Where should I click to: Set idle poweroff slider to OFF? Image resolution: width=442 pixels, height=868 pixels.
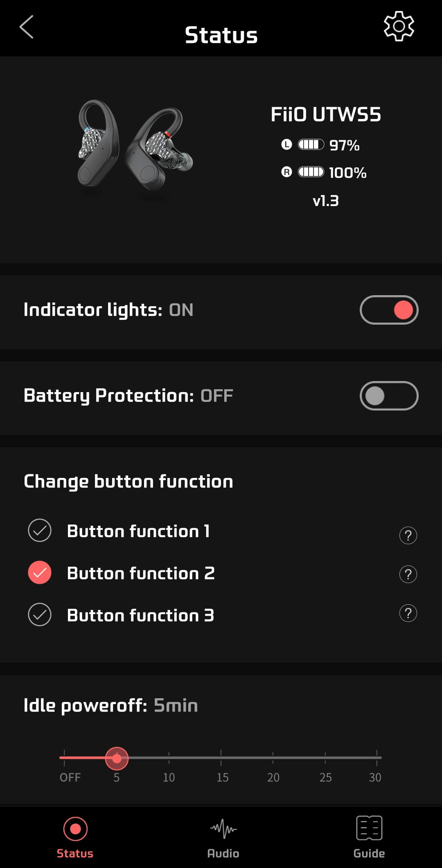click(64, 758)
